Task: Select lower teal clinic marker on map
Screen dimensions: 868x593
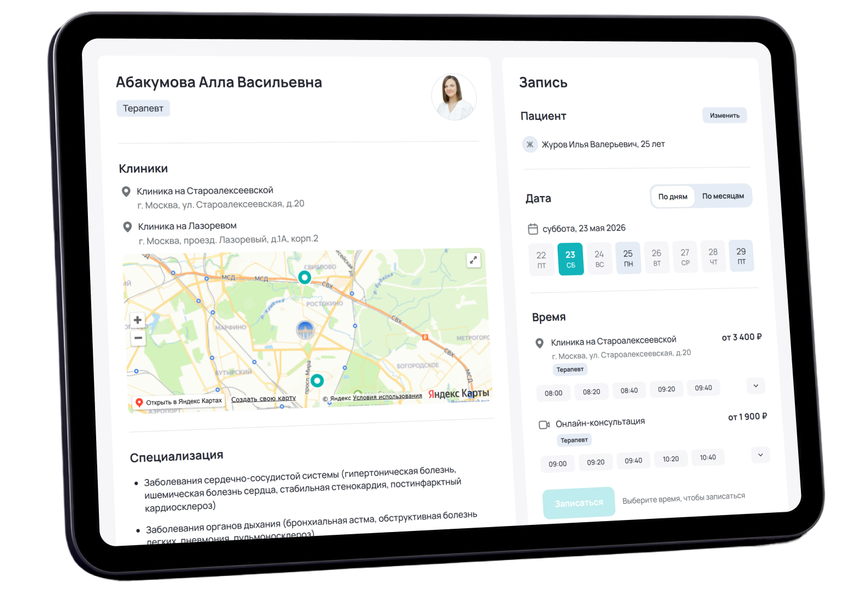Action: pos(317,380)
